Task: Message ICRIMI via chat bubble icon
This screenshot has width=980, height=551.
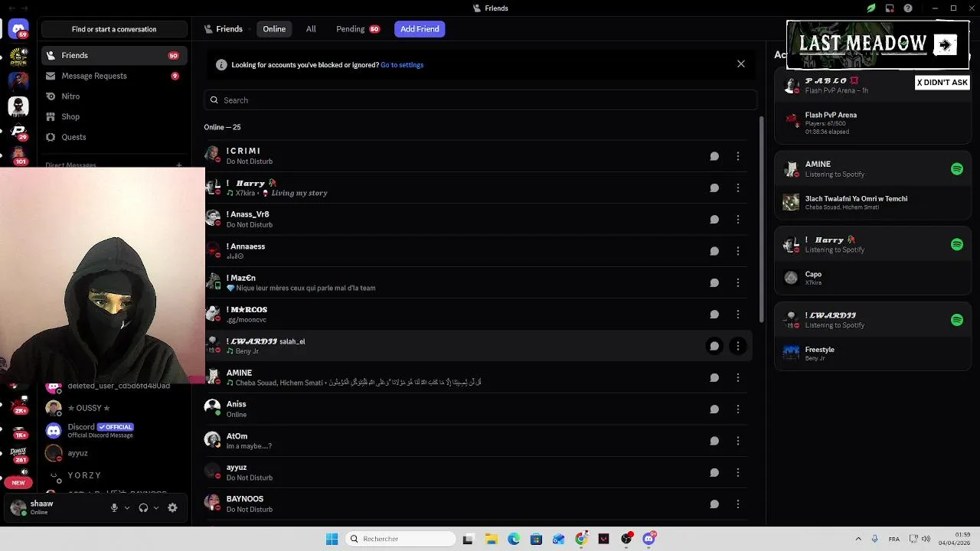Action: [714, 156]
